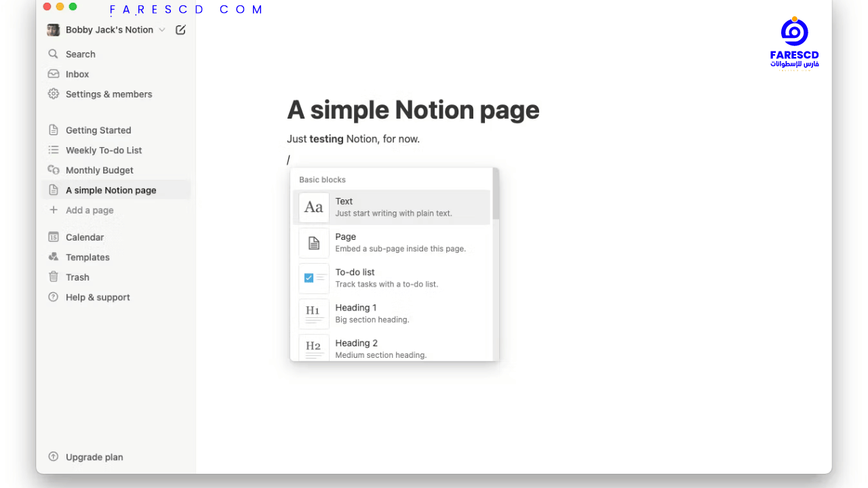Click the H2 Heading 2 icon
Image resolution: width=868 pixels, height=488 pixels.
click(x=314, y=347)
